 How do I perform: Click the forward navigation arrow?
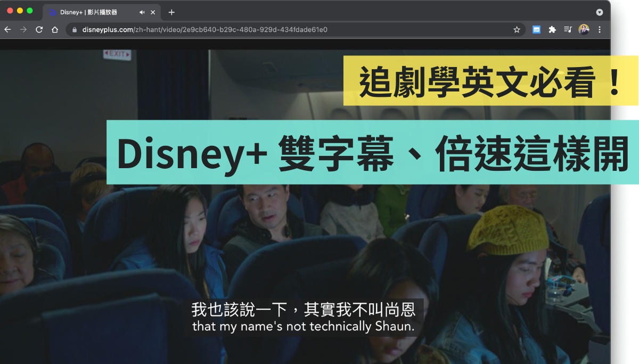pos(23,30)
